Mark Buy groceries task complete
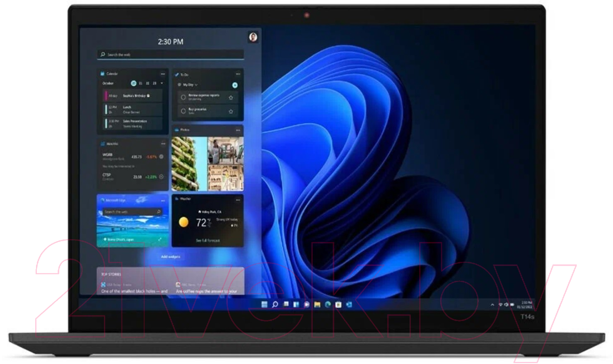Viewport: 613px width, 364px height. pos(183,111)
